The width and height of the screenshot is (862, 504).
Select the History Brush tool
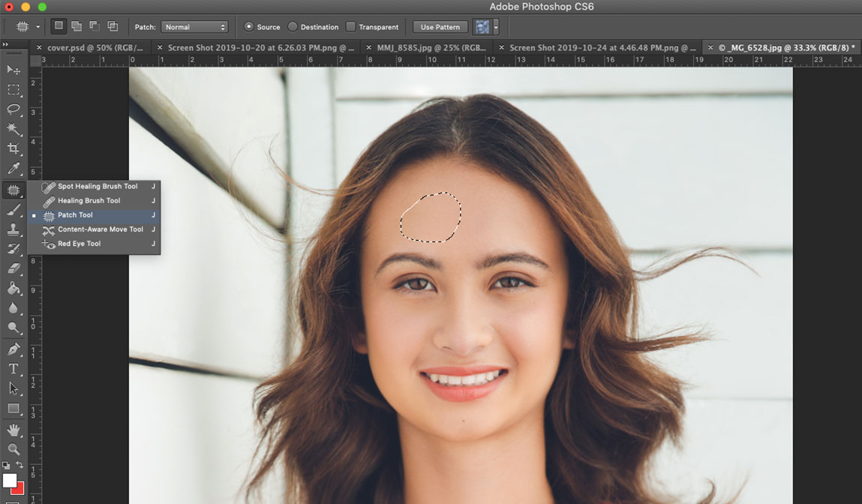(14, 249)
